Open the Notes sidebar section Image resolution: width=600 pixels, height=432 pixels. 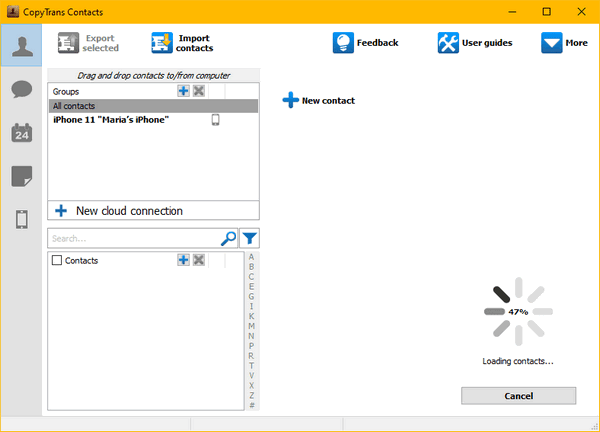coord(21,176)
